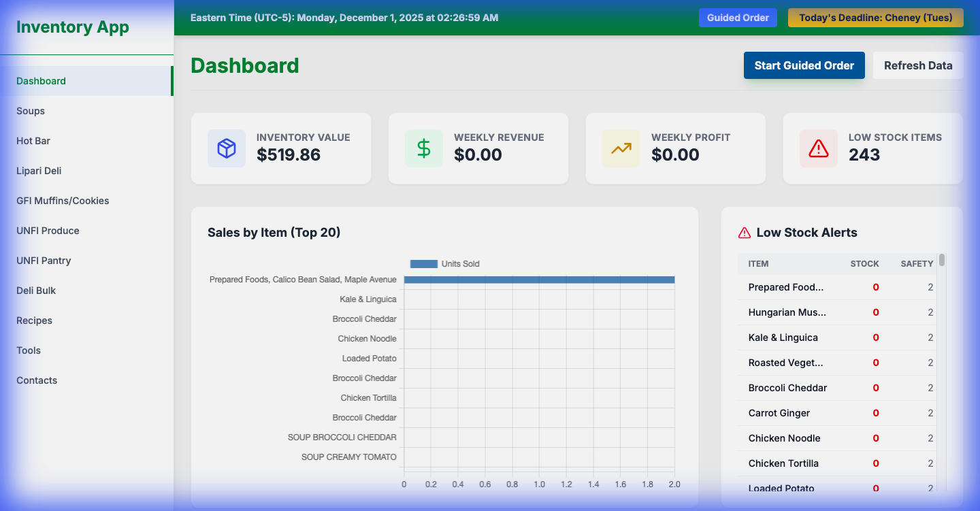Click the Today's Deadline: Cheney banner
The height and width of the screenshot is (511, 980).
(875, 18)
